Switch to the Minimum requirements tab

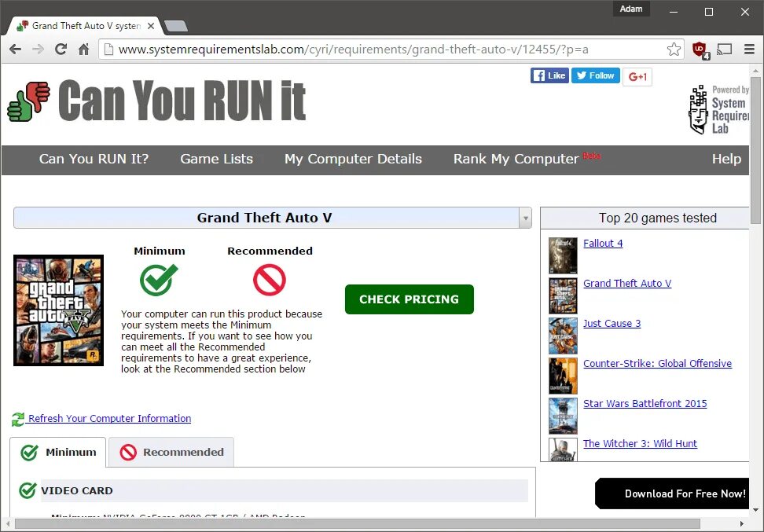coord(58,452)
